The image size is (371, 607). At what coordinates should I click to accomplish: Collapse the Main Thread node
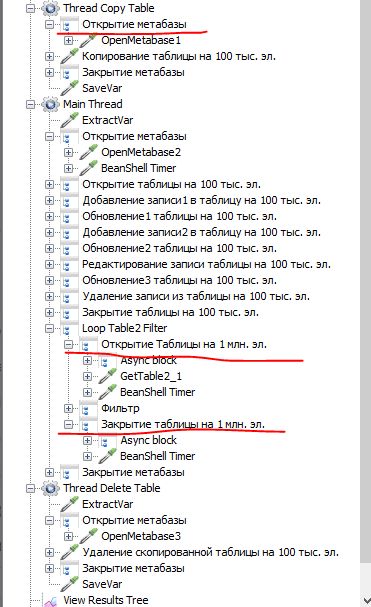pos(30,104)
